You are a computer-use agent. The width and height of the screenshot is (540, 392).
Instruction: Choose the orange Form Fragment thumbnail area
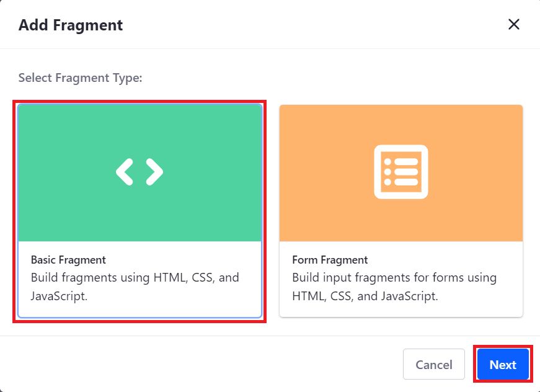click(401, 173)
